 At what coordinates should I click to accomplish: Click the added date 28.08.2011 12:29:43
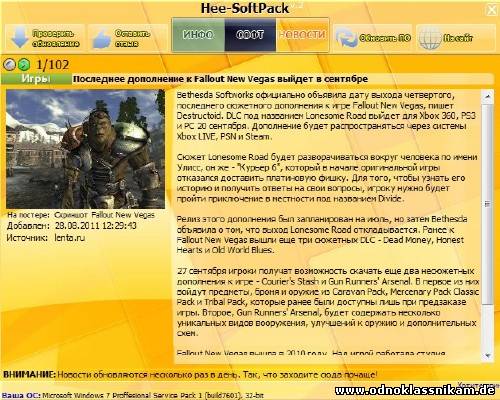pyautogui.click(x=96, y=226)
